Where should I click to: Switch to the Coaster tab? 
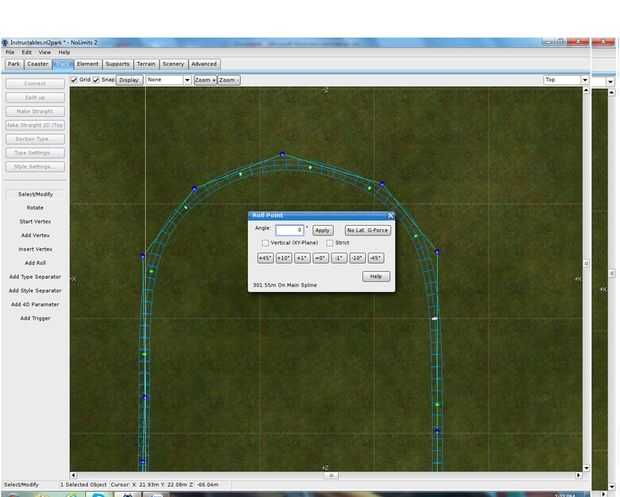click(x=38, y=64)
